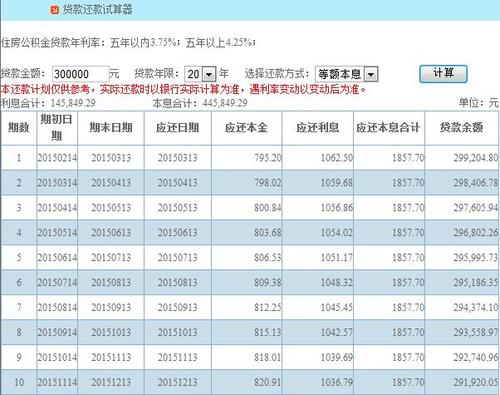Click the red repayment disclaimer notice

[183, 89]
